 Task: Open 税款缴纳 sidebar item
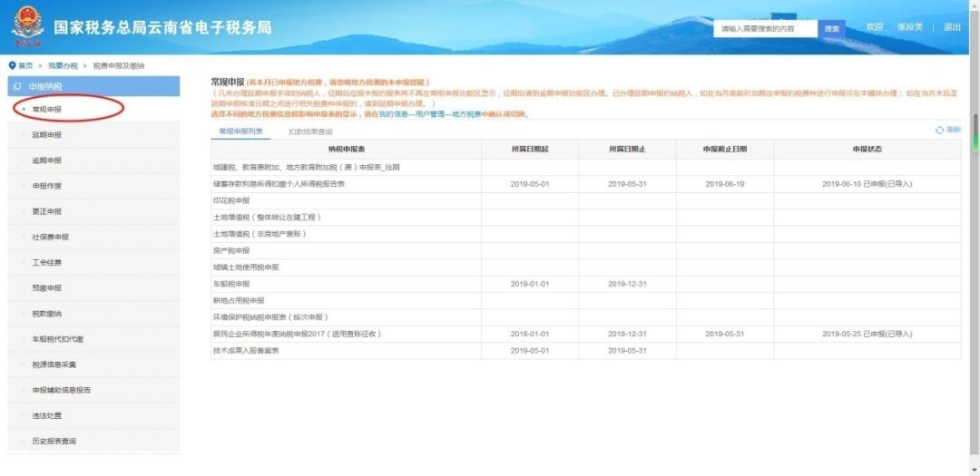pyautogui.click(x=47, y=314)
